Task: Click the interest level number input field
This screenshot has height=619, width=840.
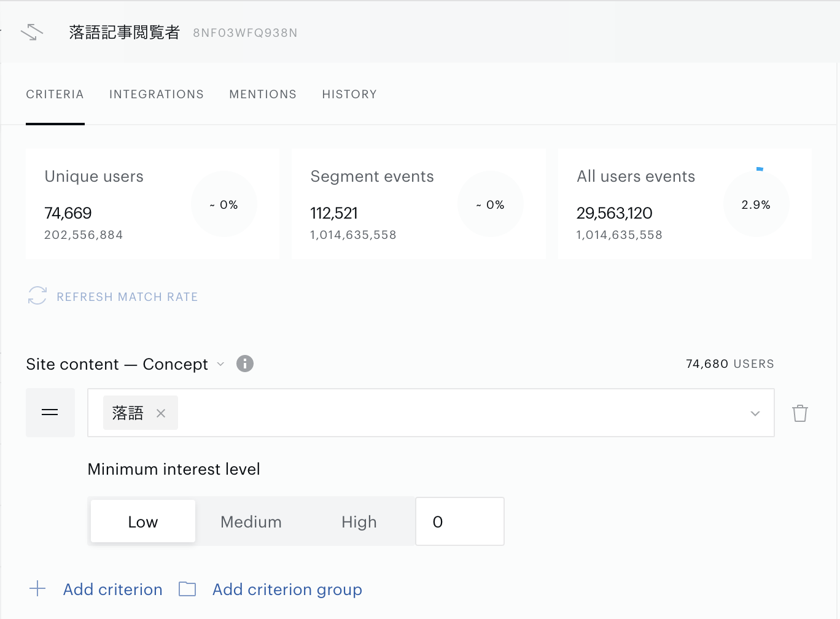Action: pyautogui.click(x=460, y=521)
